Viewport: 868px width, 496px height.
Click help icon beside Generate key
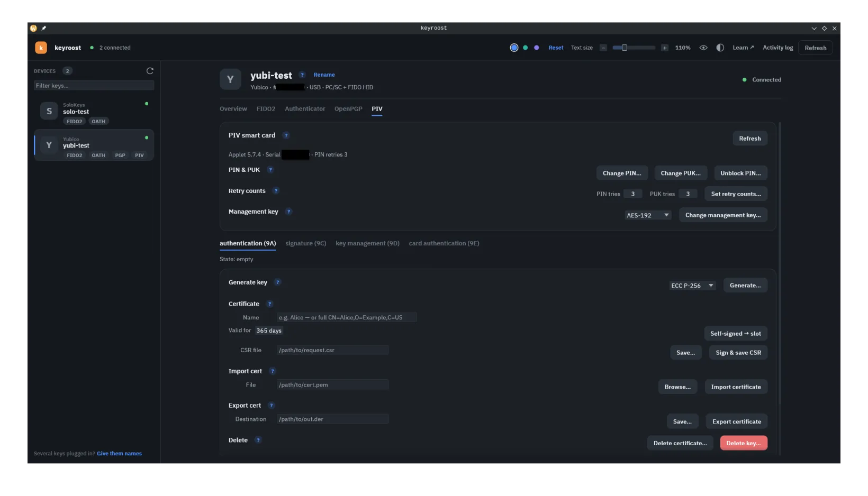(278, 282)
